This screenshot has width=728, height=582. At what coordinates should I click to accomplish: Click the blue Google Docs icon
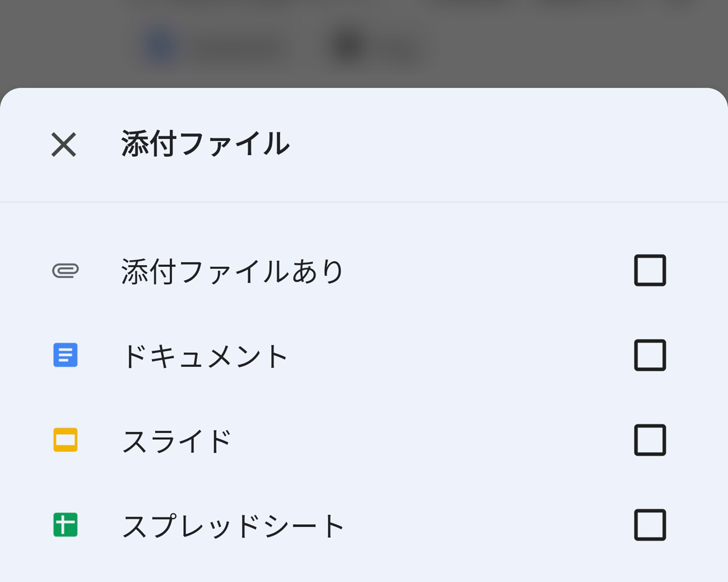pyautogui.click(x=65, y=355)
